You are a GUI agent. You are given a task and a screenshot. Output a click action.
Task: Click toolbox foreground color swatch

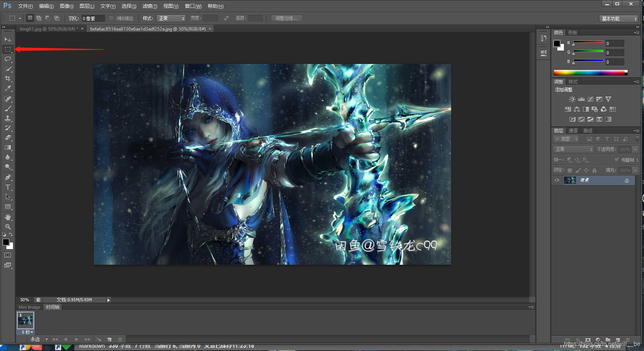coord(6,242)
